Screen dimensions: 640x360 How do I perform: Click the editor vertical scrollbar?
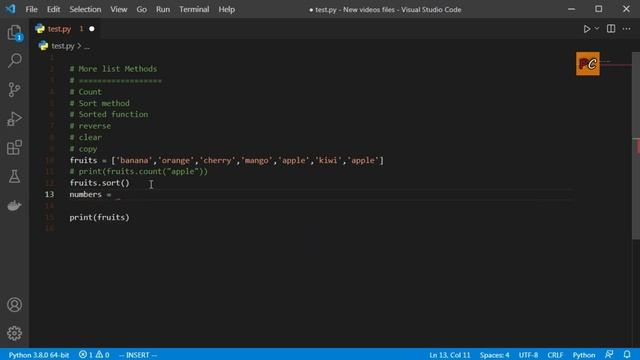[x=636, y=146]
